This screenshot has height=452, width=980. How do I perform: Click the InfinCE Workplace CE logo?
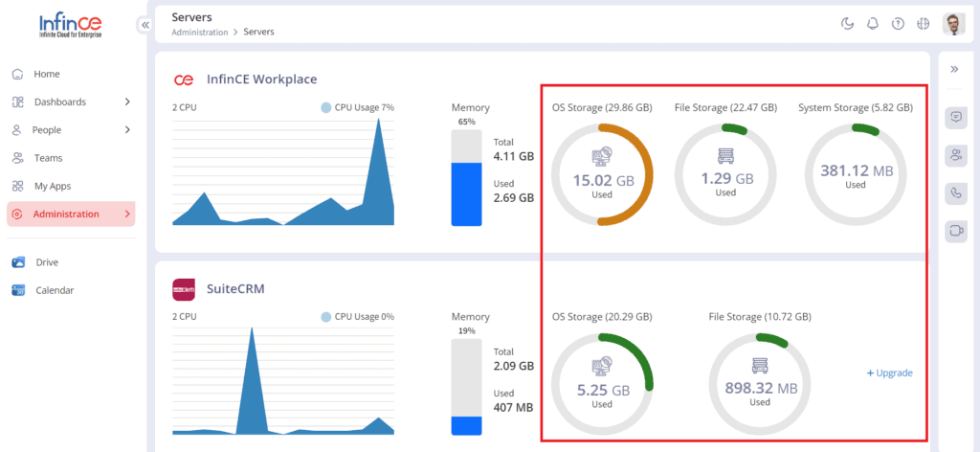(x=184, y=79)
